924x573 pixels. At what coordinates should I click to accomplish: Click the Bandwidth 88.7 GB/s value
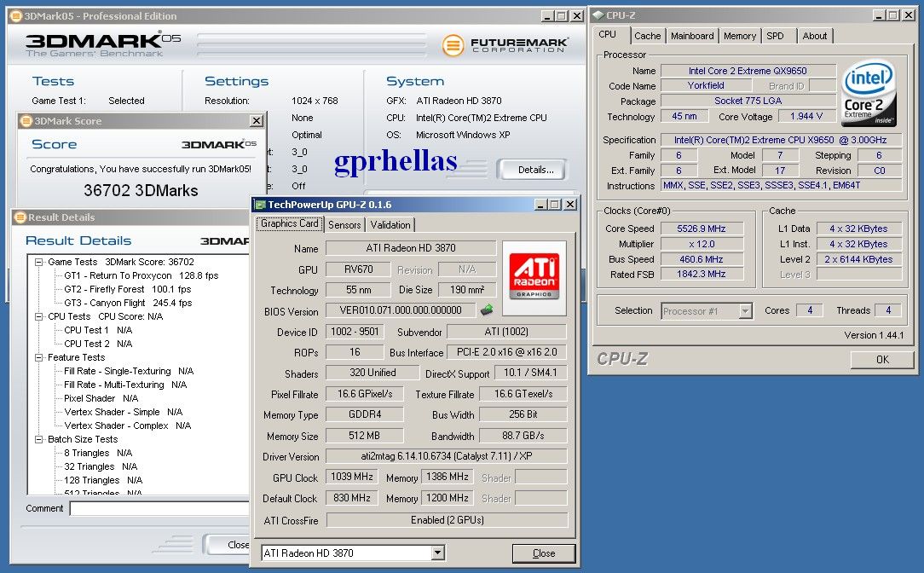[523, 436]
